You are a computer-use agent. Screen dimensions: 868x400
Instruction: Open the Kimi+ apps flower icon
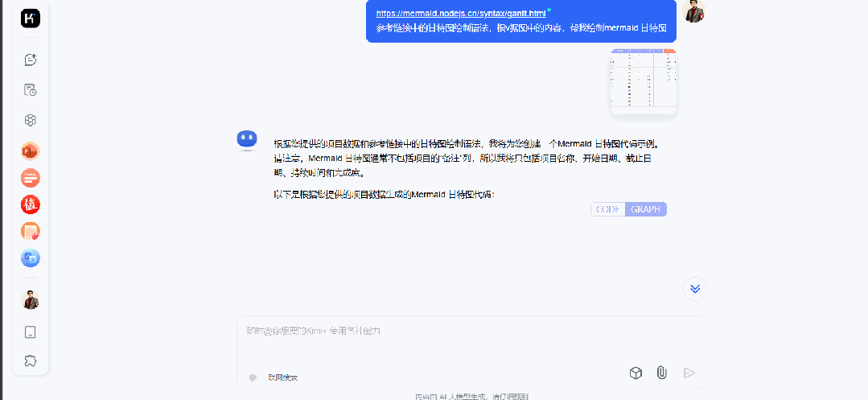[x=31, y=120]
